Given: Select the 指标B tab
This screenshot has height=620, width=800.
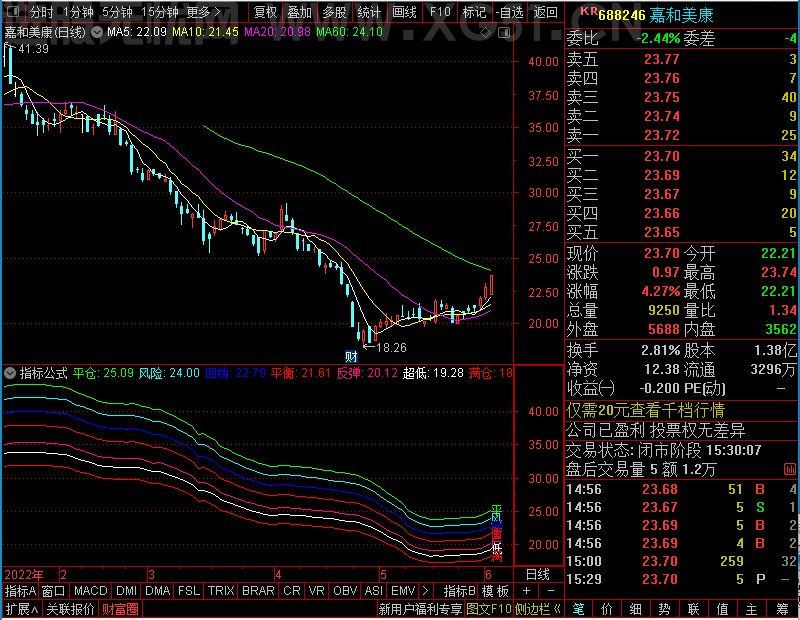Looking at the screenshot, I should pos(460,591).
